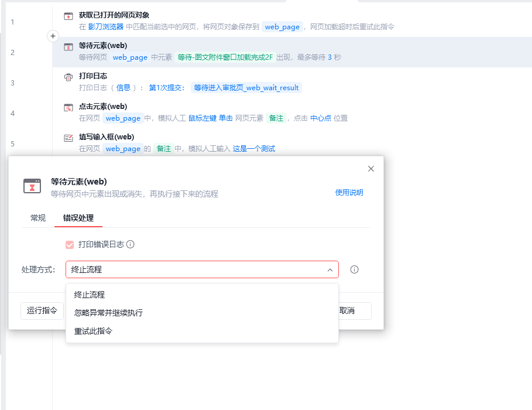The height and width of the screenshot is (410, 532).
Task: Choose 重试此指令 option
Action: tap(202, 331)
